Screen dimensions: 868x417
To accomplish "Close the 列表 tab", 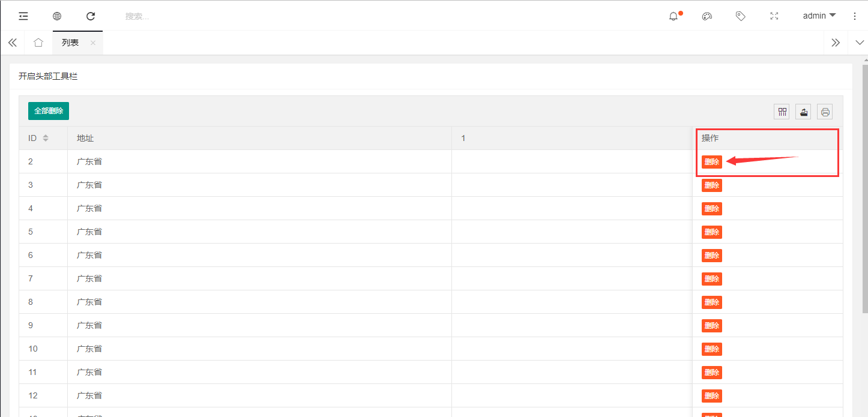I will (x=93, y=43).
